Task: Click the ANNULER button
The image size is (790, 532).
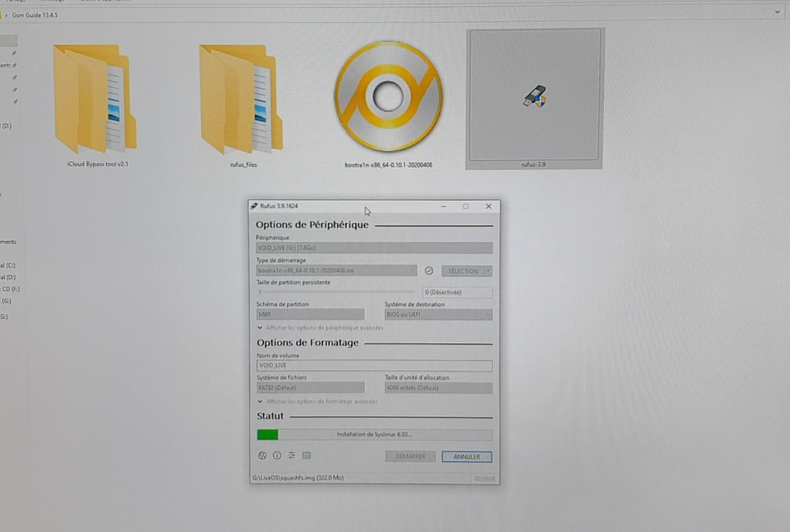Action: click(x=467, y=457)
